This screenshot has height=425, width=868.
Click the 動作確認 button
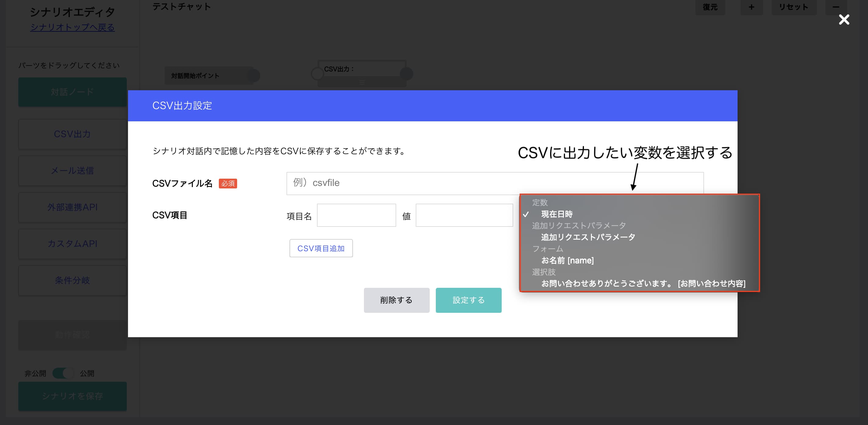pos(73,335)
